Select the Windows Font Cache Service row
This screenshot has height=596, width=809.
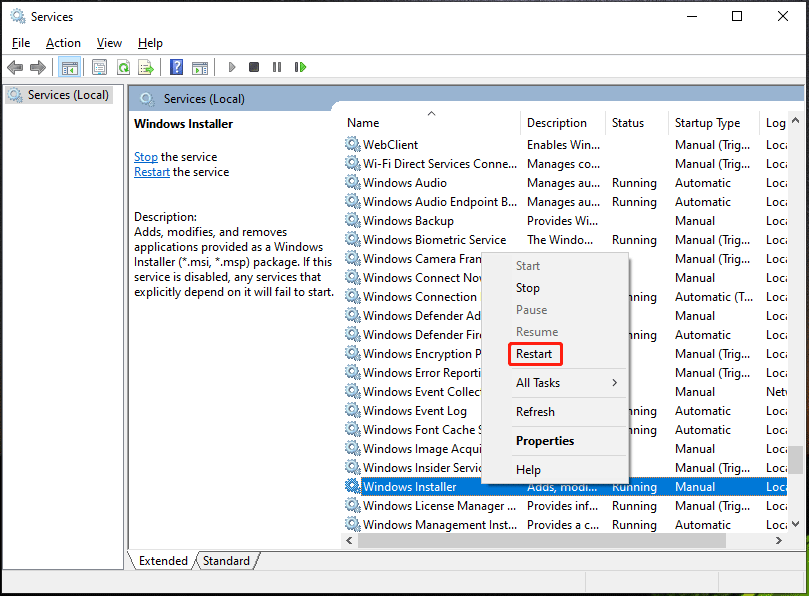[413, 429]
